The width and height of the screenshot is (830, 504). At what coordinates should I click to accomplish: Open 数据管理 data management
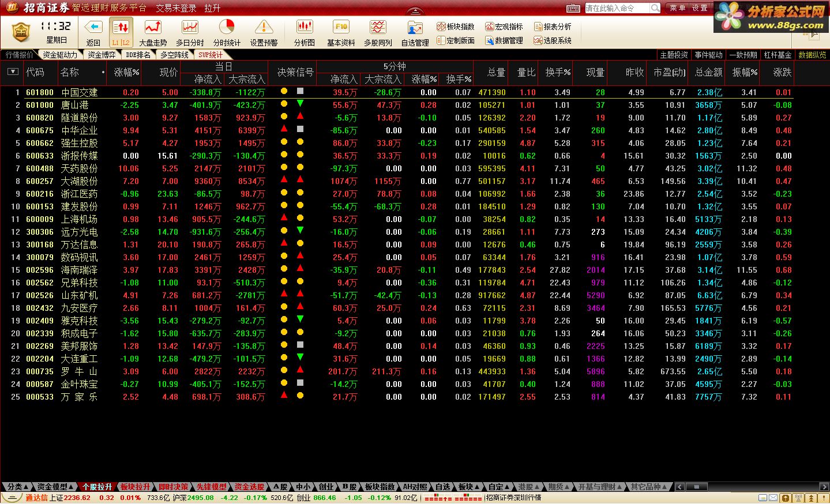pos(504,40)
